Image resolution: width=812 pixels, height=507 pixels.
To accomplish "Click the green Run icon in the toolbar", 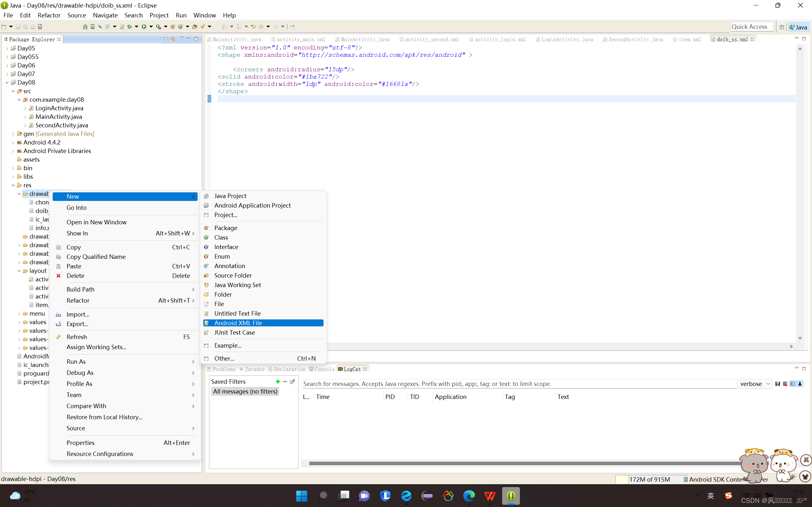I will pos(145,27).
